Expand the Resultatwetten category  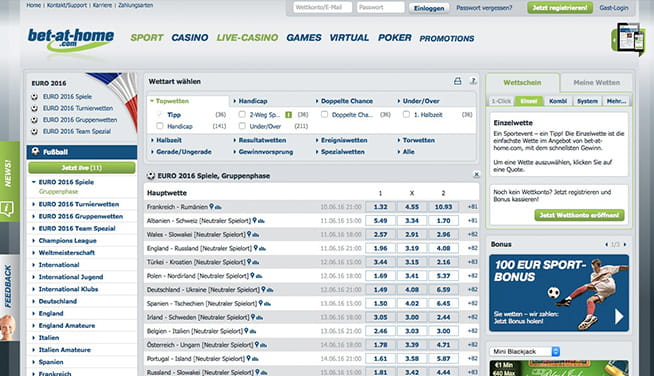point(259,140)
